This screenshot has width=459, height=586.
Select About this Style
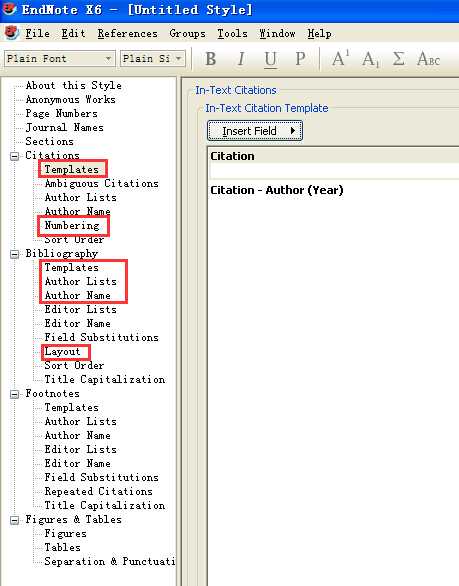73,85
